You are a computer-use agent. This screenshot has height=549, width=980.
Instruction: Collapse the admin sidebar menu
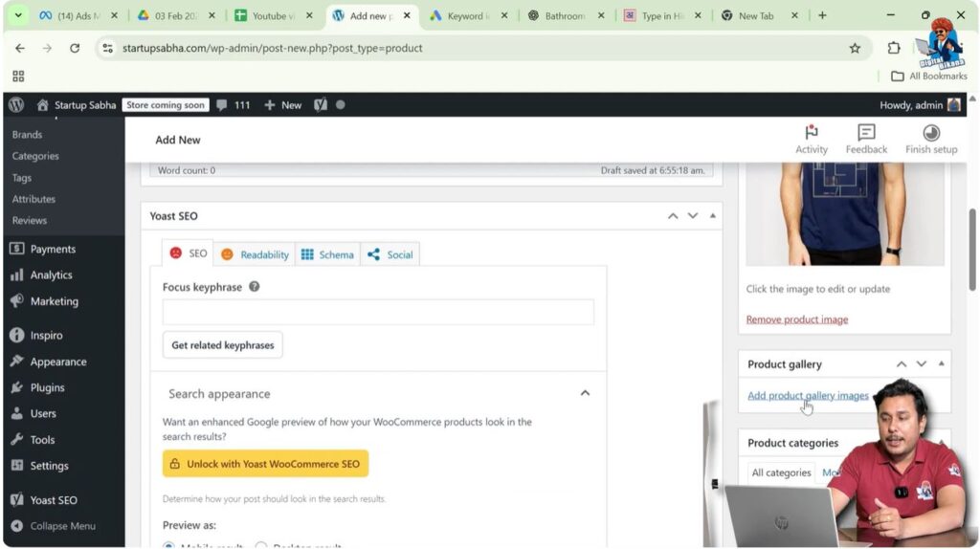62,526
